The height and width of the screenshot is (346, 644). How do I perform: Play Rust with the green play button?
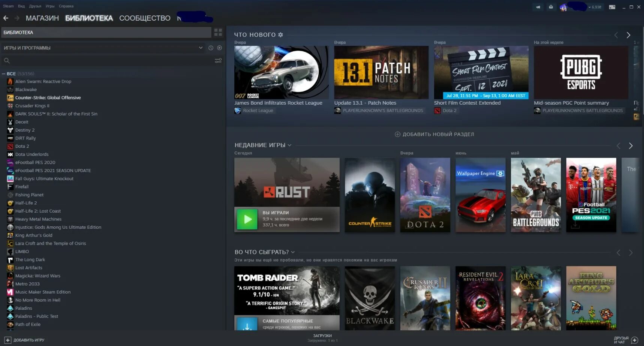click(247, 219)
